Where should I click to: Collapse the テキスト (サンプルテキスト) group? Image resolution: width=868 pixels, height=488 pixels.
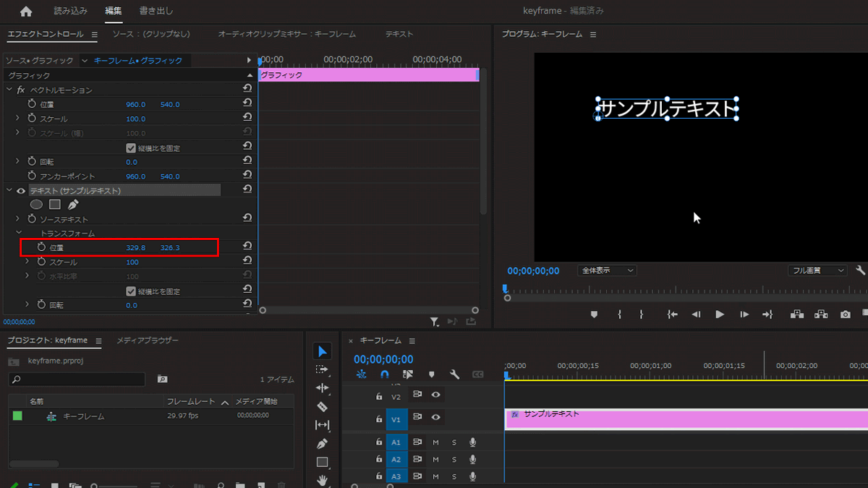point(9,191)
